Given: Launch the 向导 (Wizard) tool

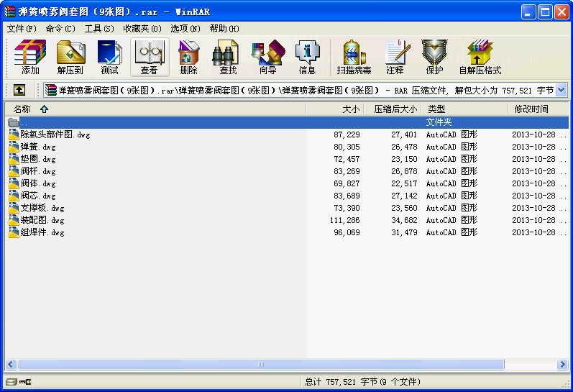Looking at the screenshot, I should (x=267, y=58).
